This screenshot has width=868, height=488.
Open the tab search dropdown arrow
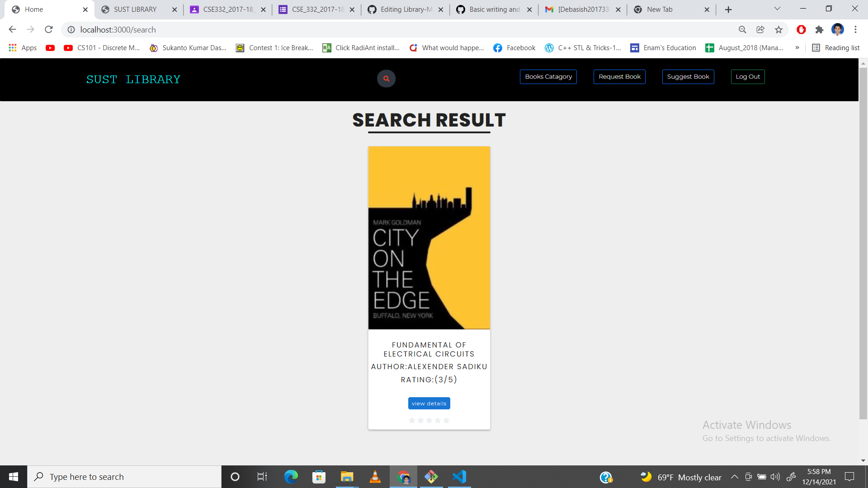click(x=777, y=9)
